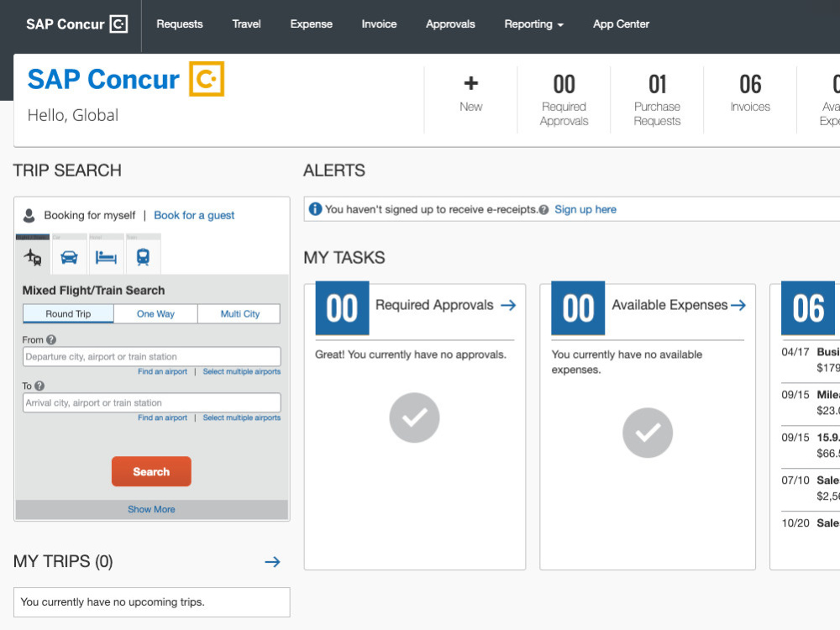Select the hotel search tab icon
The width and height of the screenshot is (840, 630).
106,258
